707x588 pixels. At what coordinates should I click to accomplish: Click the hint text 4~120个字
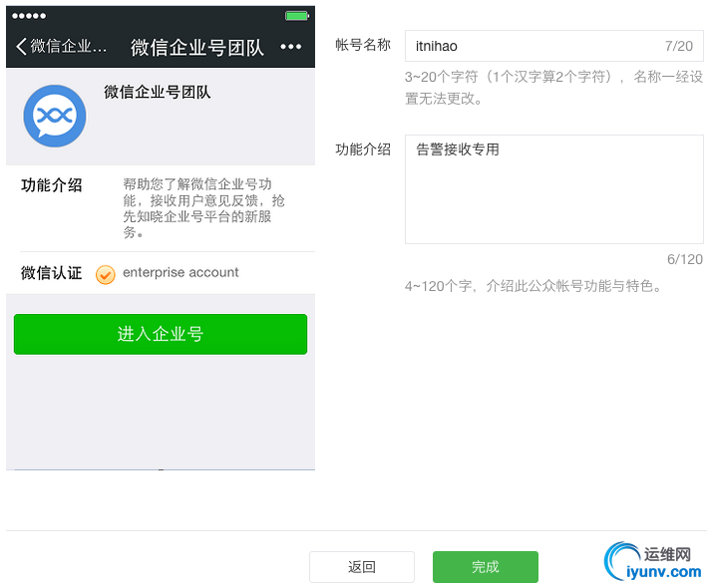point(532,286)
